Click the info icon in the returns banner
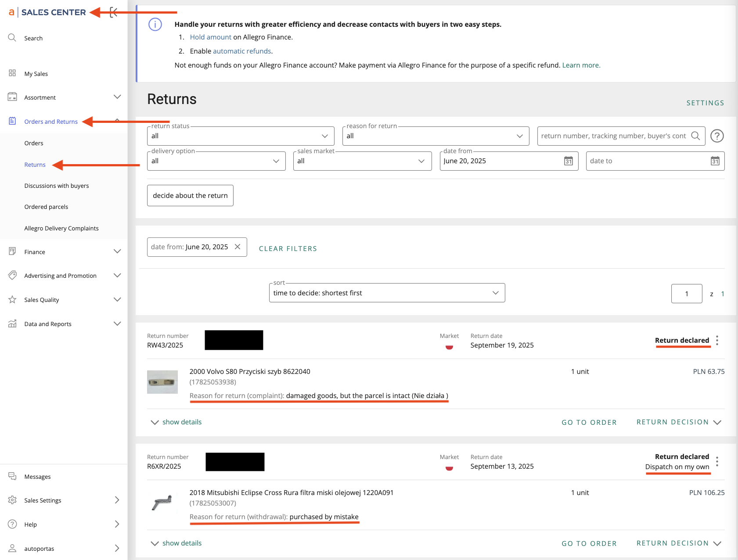 155,25
